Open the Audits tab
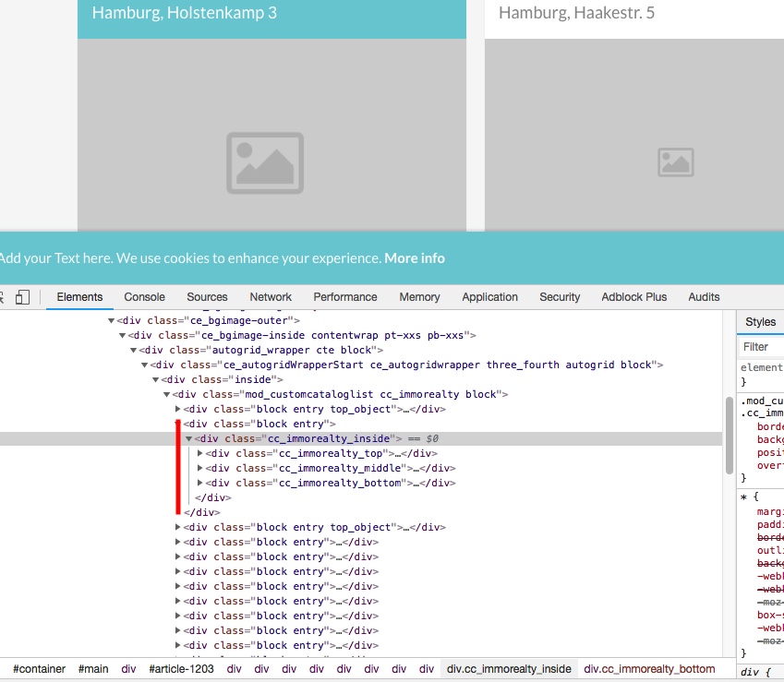Image resolution: width=784 pixels, height=682 pixels. point(704,297)
